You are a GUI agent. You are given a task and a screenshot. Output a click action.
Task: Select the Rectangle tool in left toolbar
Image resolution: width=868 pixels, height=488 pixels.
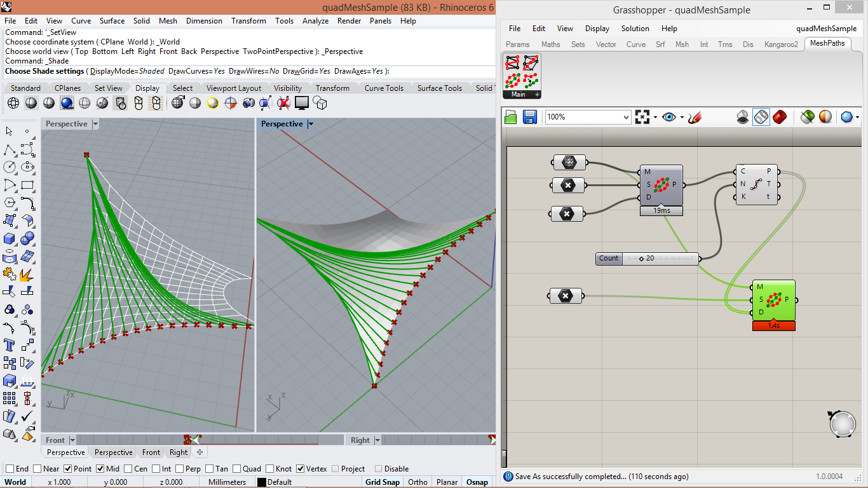pyautogui.click(x=27, y=186)
